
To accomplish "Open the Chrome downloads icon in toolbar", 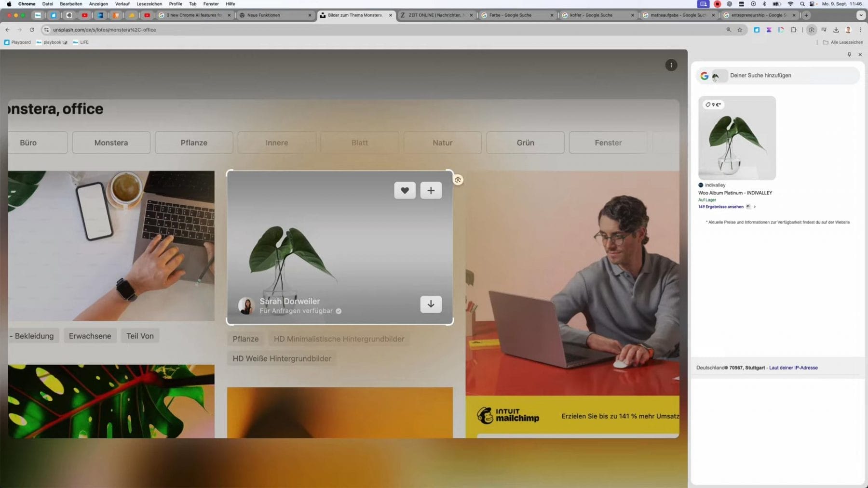I will click(836, 30).
